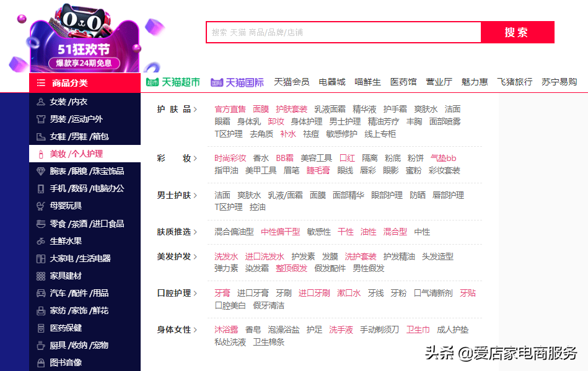
Task: Click the 家纺/家饰/鲜花 icon
Action: click(40, 311)
